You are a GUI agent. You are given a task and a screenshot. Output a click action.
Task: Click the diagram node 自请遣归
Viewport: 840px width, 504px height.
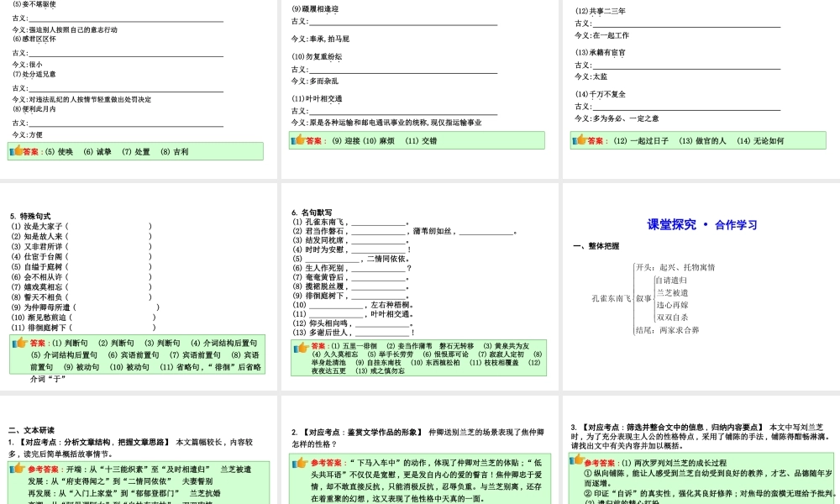pyautogui.click(x=672, y=280)
